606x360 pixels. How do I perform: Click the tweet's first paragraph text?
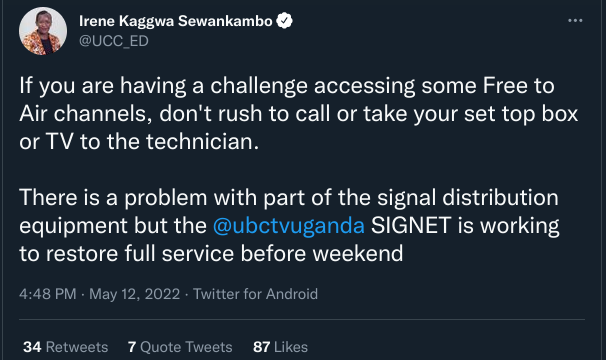(298, 113)
